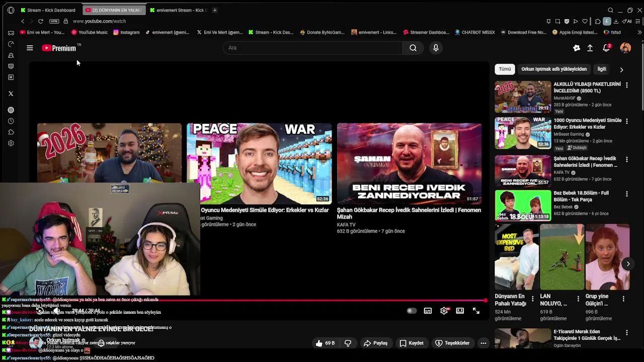Toggle subtitles in video player
644x362 pixels.
428,311
